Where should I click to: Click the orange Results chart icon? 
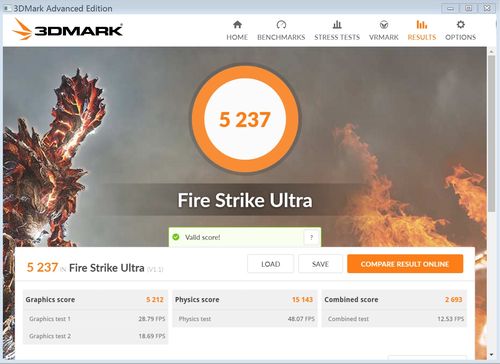(422, 24)
